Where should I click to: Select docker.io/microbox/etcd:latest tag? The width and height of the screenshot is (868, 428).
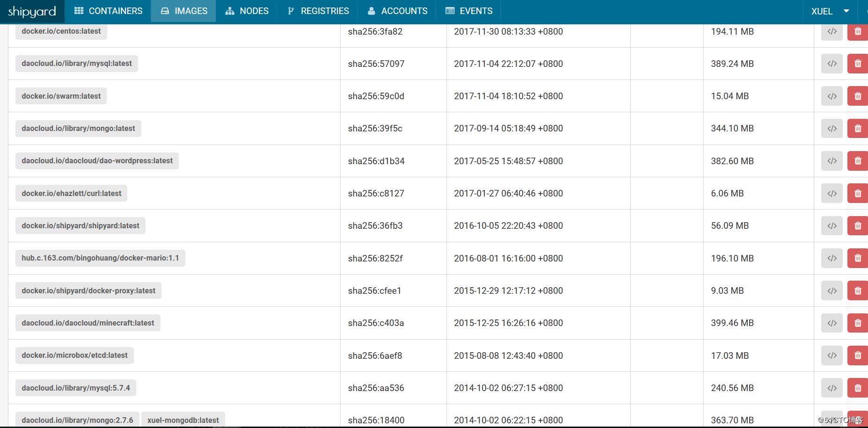pos(74,355)
